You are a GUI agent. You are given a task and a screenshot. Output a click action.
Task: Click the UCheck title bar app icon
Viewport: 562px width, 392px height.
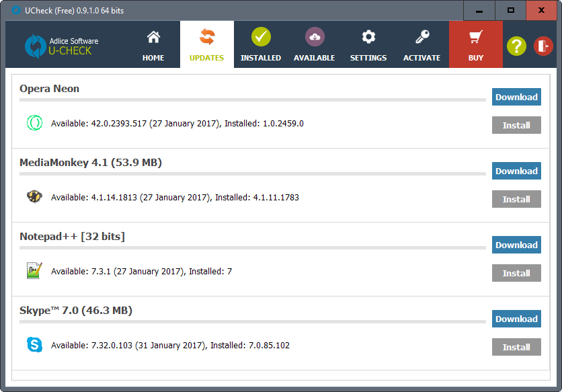[x=15, y=10]
